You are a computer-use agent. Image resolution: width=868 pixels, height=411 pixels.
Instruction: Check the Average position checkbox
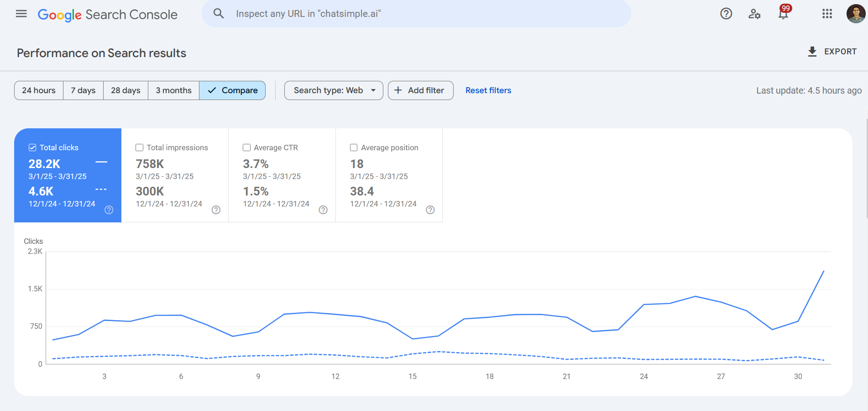point(354,148)
